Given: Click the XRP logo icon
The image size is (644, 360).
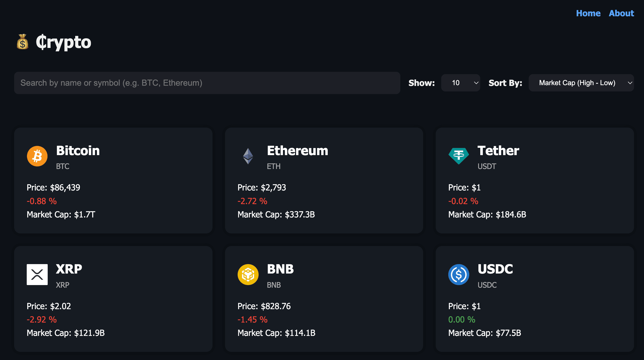Looking at the screenshot, I should pos(37,275).
